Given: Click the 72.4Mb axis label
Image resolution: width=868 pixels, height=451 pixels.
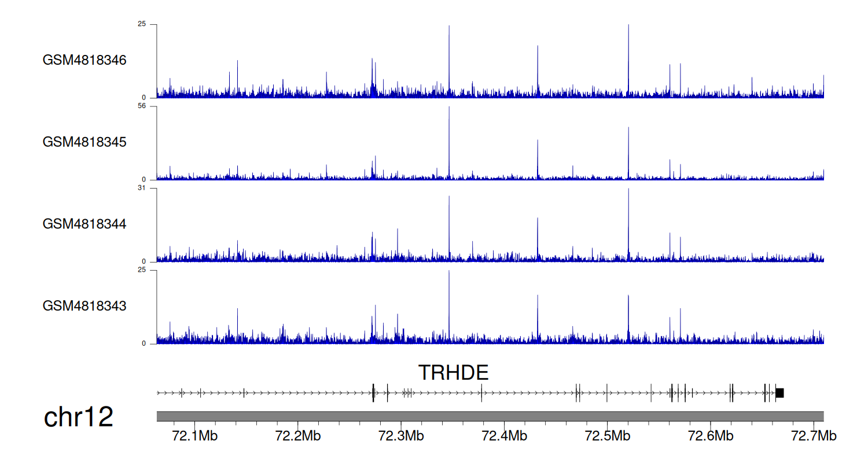Looking at the screenshot, I should point(504,435).
